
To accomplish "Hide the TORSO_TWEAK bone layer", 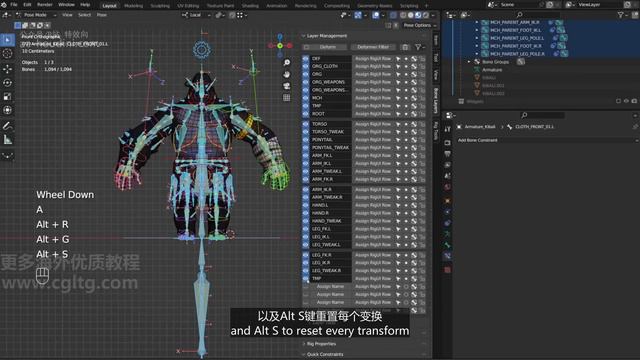I will tap(306, 132).
